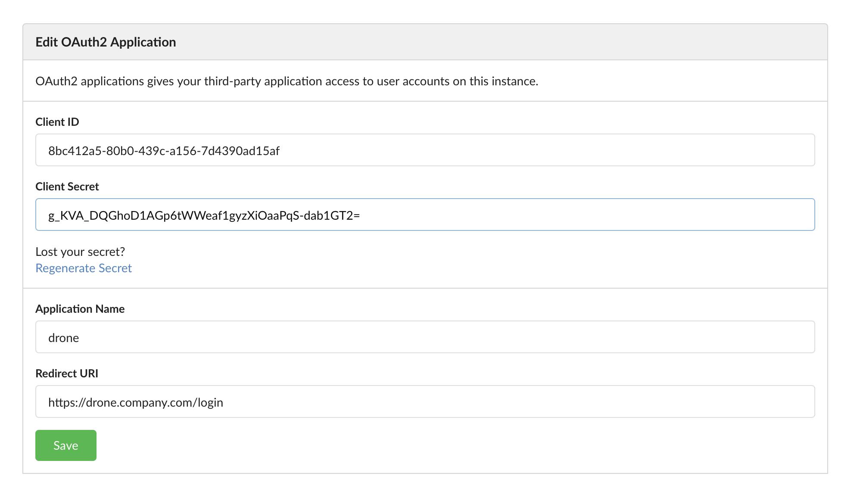Select the client secret value text
Image resolution: width=854 pixels, height=504 pixels.
tap(204, 215)
